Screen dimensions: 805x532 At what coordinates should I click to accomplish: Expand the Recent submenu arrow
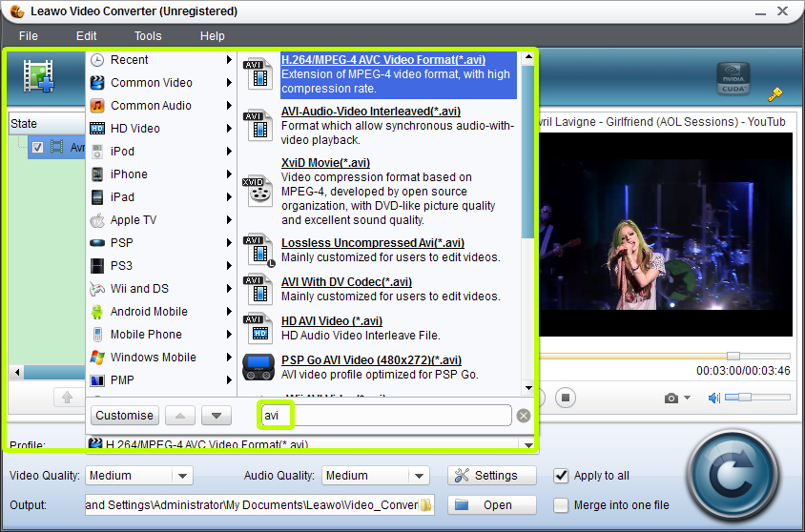pyautogui.click(x=229, y=60)
